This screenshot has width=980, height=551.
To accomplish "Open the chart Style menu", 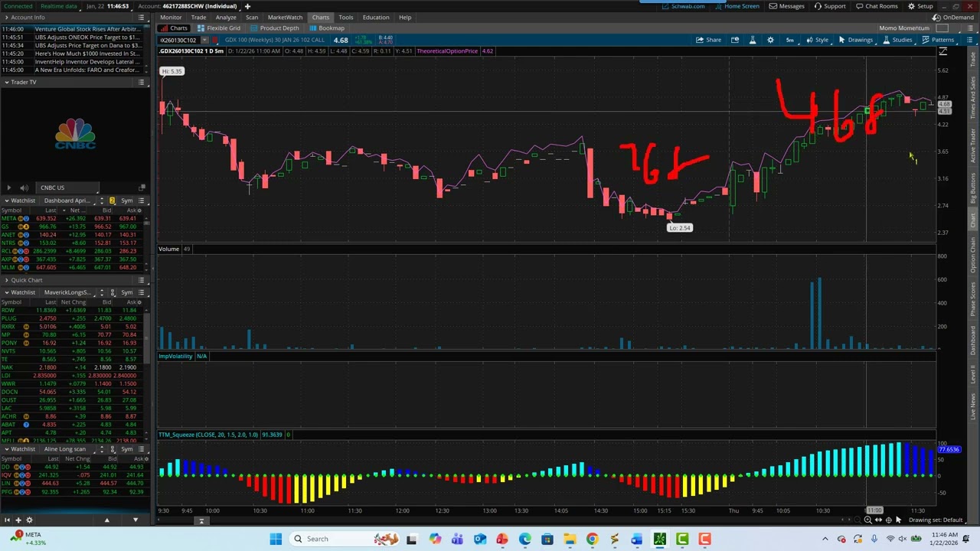I will click(817, 40).
